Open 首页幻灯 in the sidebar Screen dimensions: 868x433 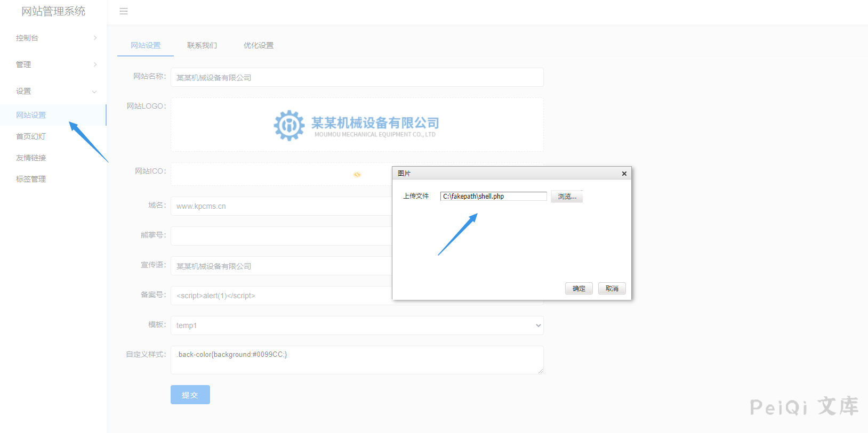pos(31,136)
